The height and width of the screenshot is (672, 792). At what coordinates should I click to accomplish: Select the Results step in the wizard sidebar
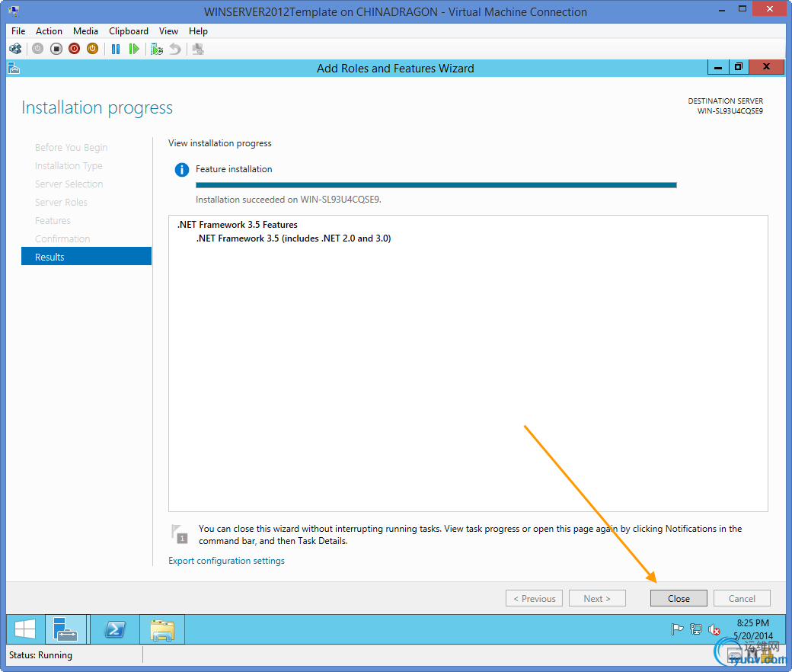coord(86,257)
